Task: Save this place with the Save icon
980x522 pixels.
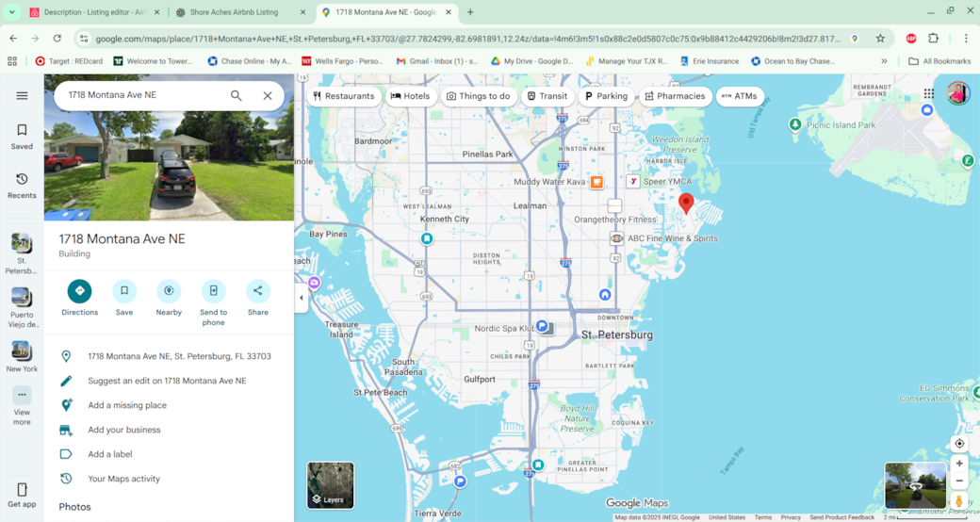Action: click(x=124, y=291)
